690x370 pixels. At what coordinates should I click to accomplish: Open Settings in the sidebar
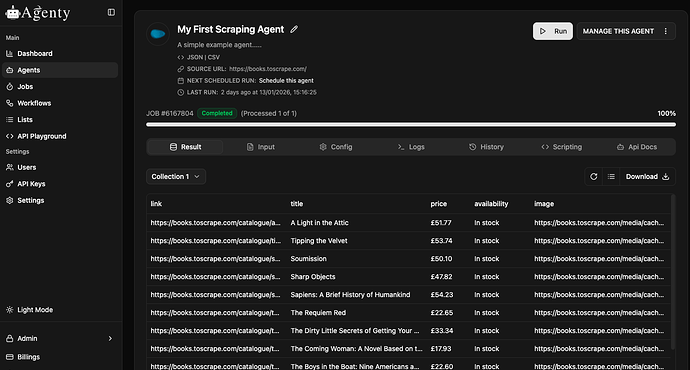pyautogui.click(x=60, y=200)
